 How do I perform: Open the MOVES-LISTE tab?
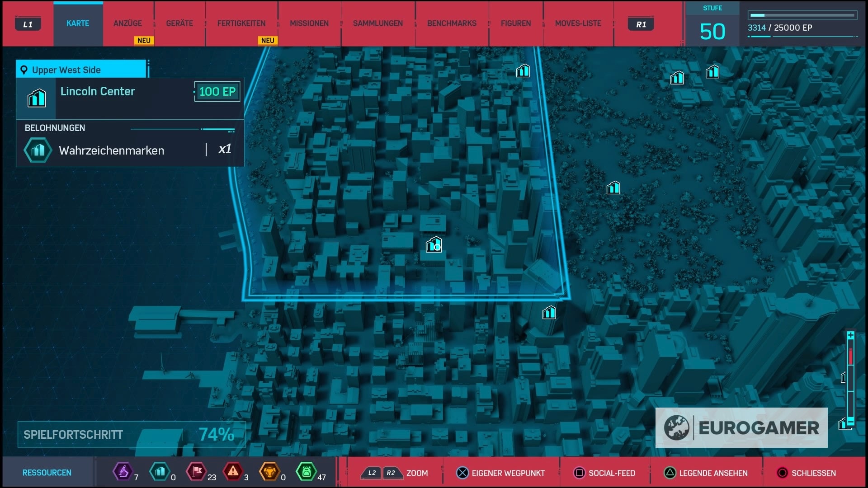(x=578, y=23)
